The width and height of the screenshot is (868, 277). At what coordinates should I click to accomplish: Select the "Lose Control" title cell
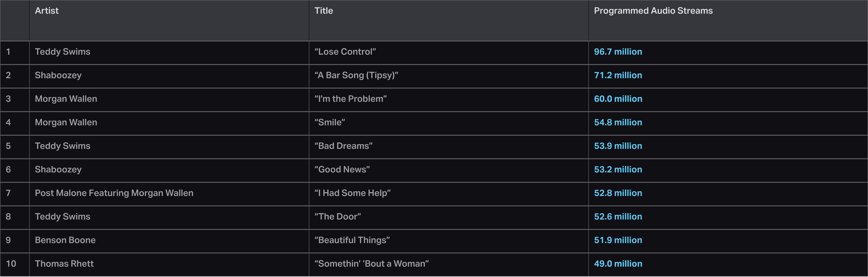[345, 52]
